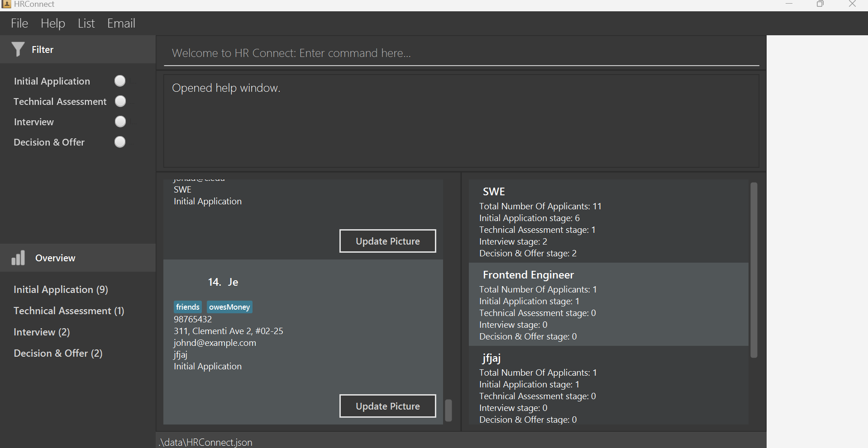This screenshot has height=448, width=868.
Task: Click the Overview bar chart icon
Action: pyautogui.click(x=18, y=258)
